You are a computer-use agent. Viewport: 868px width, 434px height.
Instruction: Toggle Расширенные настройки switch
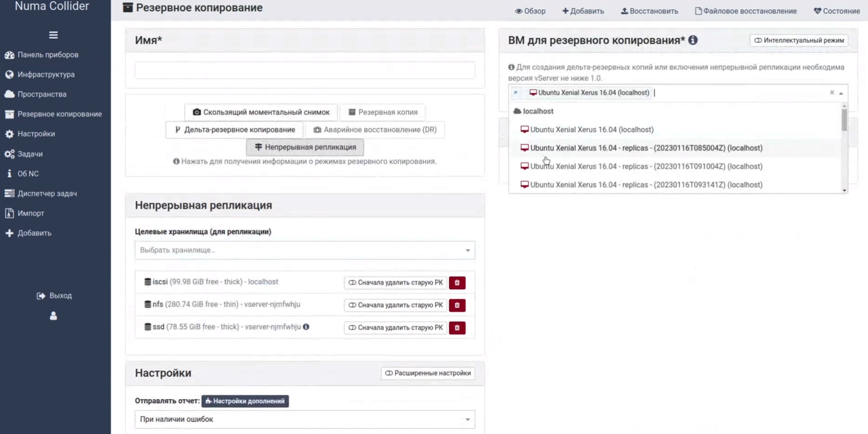(x=428, y=373)
